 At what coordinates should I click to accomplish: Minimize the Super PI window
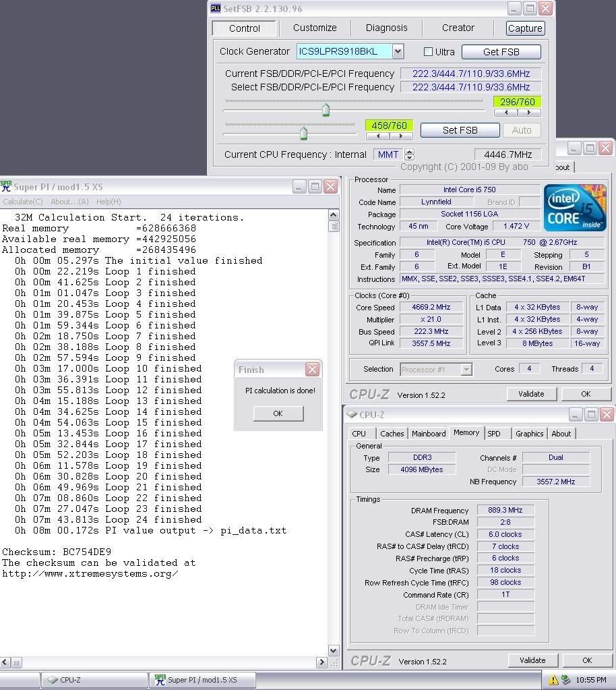coord(299,187)
